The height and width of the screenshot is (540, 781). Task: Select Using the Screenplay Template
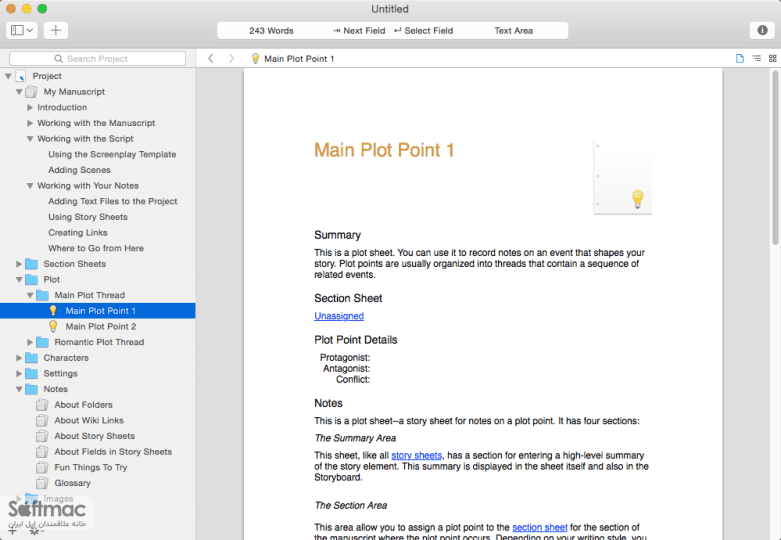click(x=112, y=154)
